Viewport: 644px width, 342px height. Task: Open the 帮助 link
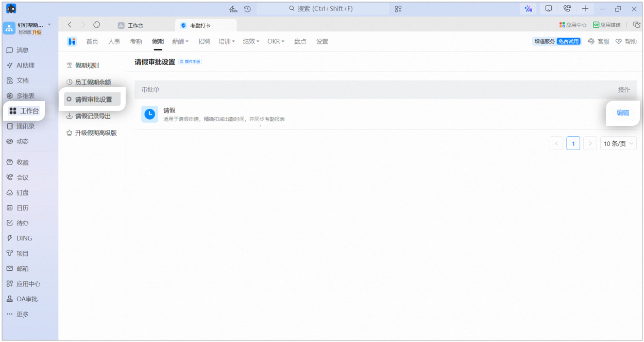pos(626,41)
